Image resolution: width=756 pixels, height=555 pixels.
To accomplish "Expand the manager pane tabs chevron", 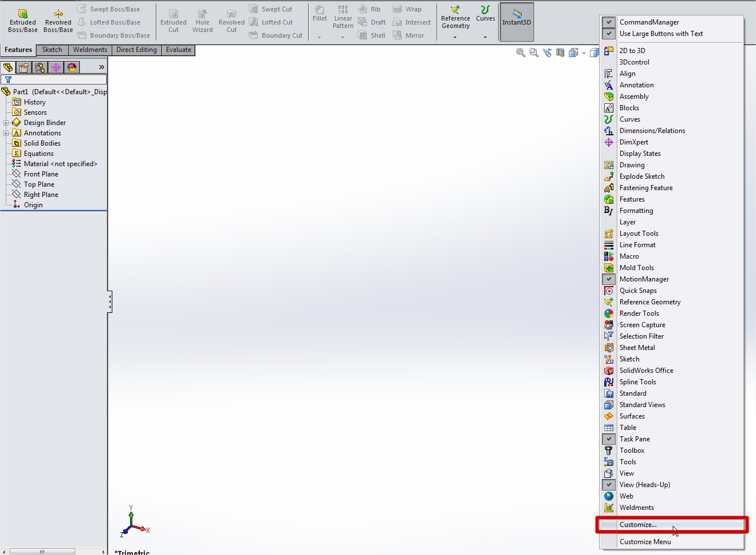I will pyautogui.click(x=102, y=67).
